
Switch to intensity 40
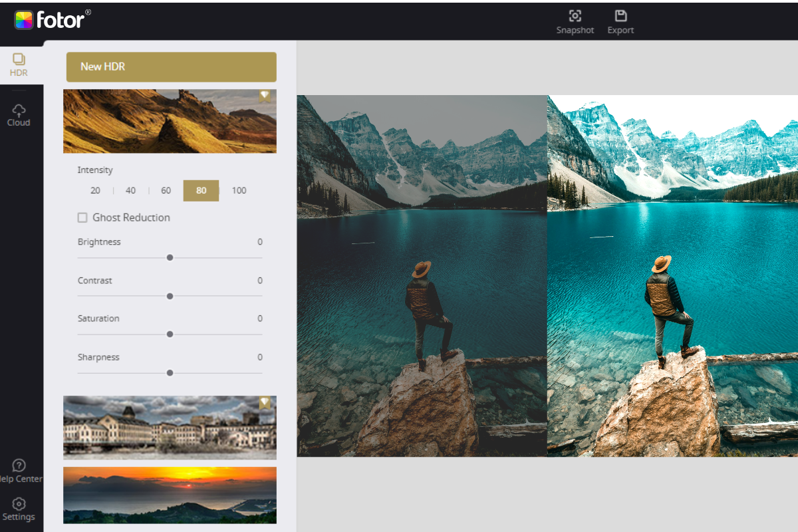click(x=130, y=190)
